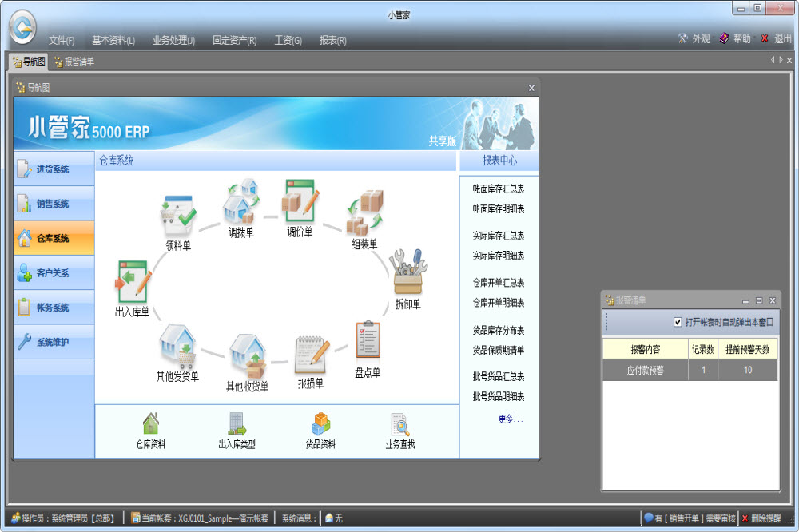Open the 批号货品明细表 report
The height and width of the screenshot is (532, 799).
tap(499, 396)
